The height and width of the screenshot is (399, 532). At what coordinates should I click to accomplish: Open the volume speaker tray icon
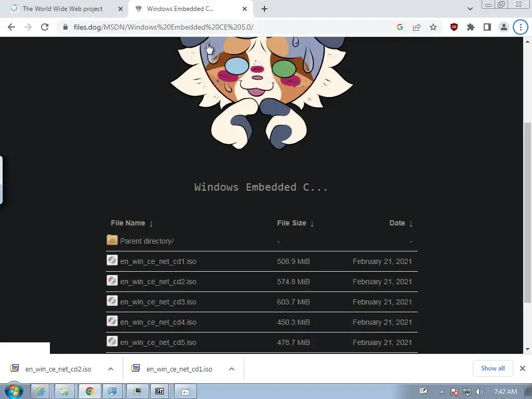[479, 392]
